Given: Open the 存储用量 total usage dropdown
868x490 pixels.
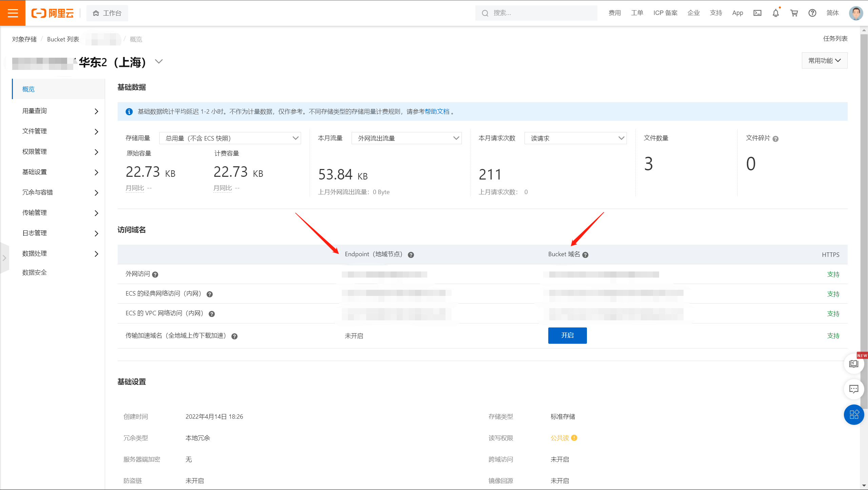Looking at the screenshot, I should pyautogui.click(x=230, y=138).
